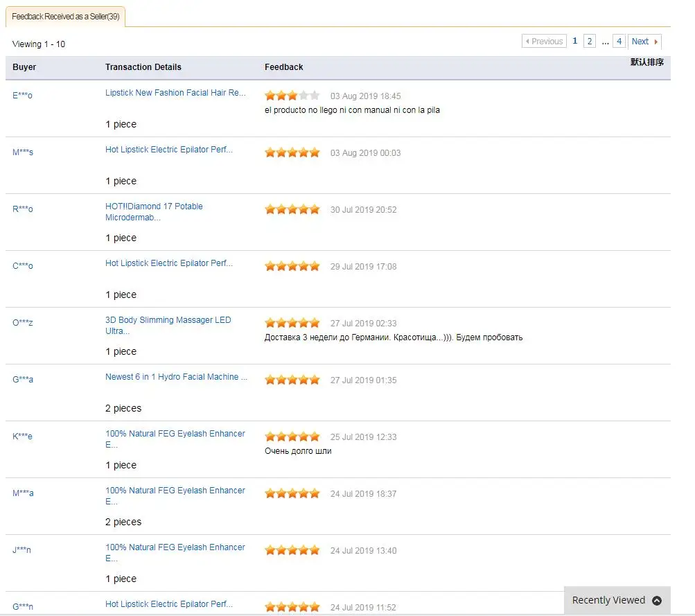
Task: Open G***n's Hot Lipstick Electric Epilator product
Action: (169, 604)
